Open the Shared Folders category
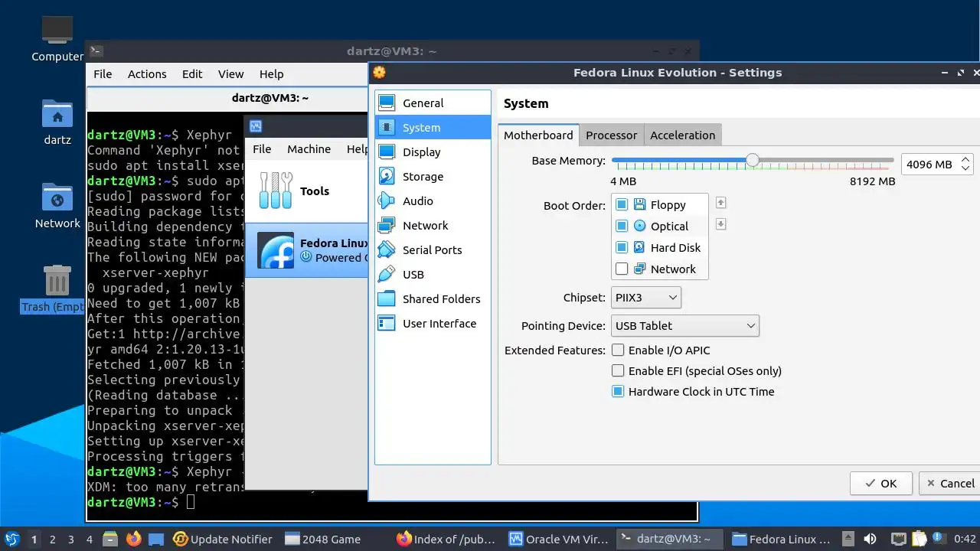980x551 pixels. coord(433,299)
